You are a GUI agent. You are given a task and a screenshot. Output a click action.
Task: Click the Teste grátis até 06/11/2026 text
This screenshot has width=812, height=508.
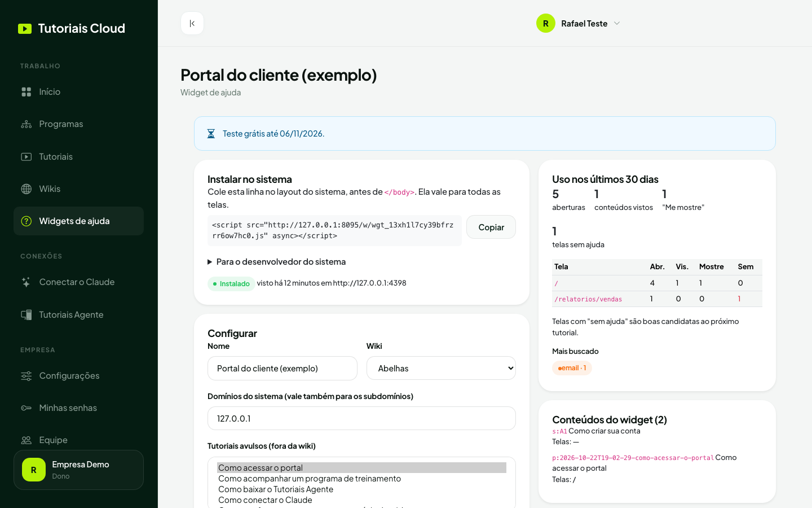[x=273, y=134]
